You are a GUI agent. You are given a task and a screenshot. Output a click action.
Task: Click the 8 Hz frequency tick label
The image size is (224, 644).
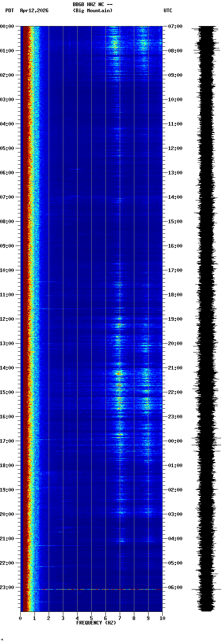(x=134, y=618)
